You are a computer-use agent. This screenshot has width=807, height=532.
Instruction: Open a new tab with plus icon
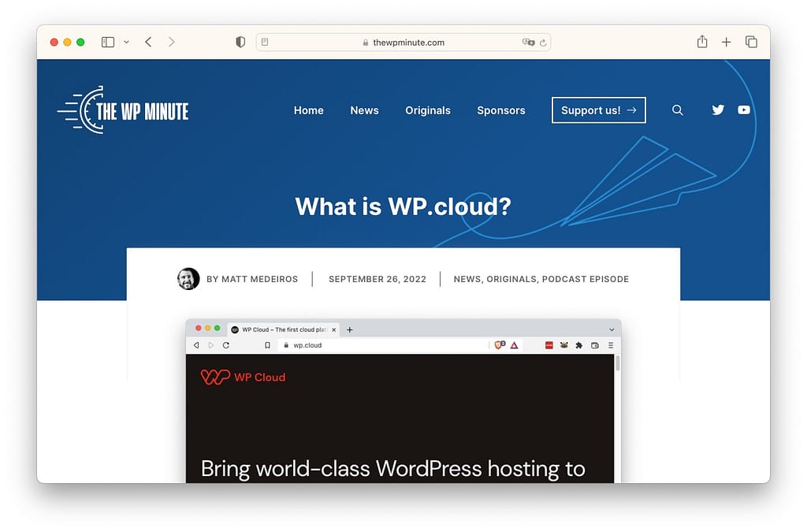click(726, 43)
